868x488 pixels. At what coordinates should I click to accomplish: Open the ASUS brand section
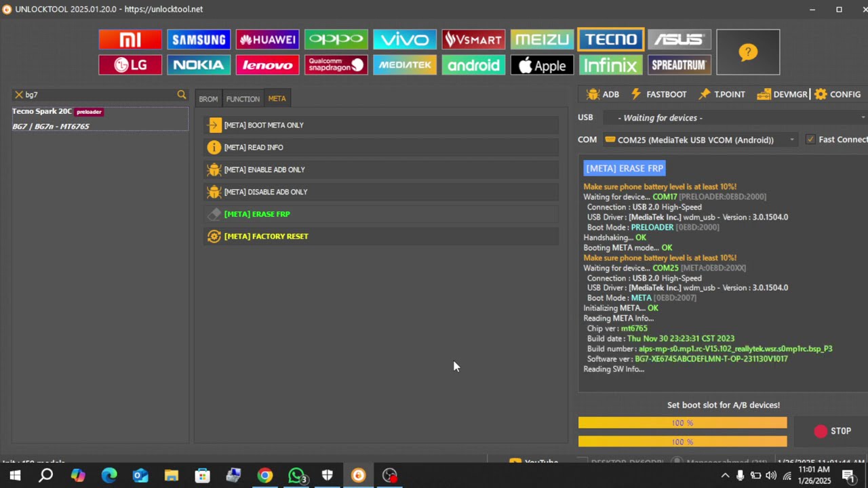tap(679, 39)
